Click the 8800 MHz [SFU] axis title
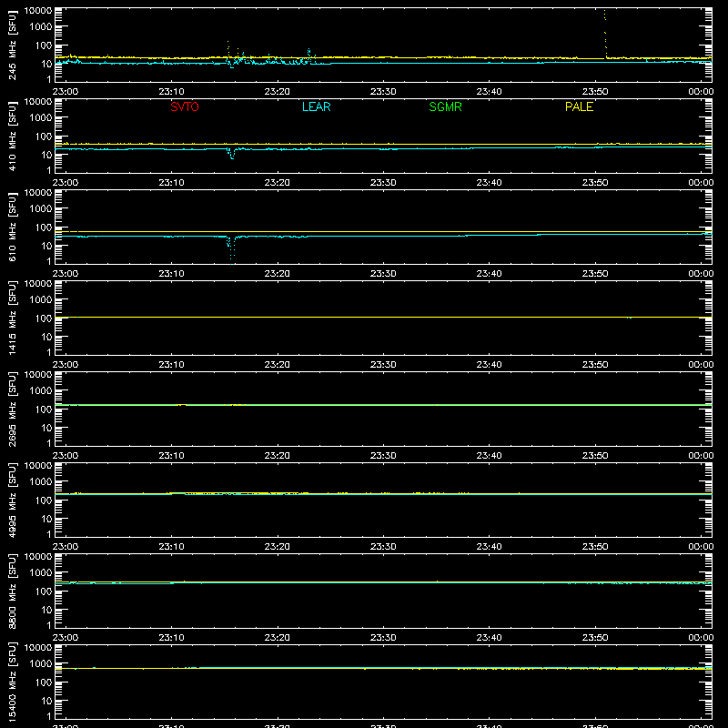Image resolution: width=728 pixels, height=728 pixels. coord(12,591)
